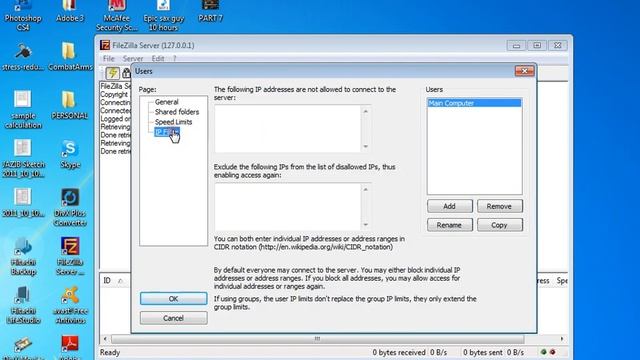Cancel the Users dialog
The width and height of the screenshot is (640, 360).
[x=173, y=318]
